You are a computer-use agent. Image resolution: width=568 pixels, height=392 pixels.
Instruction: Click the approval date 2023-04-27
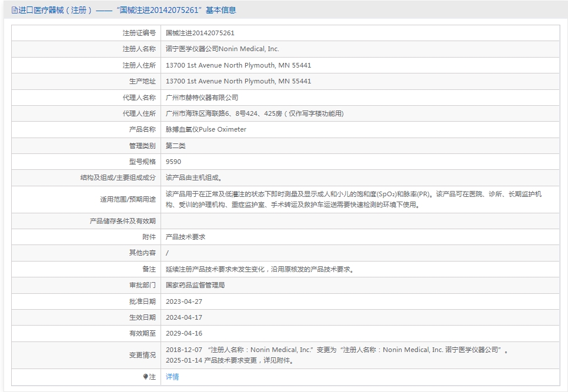(184, 301)
